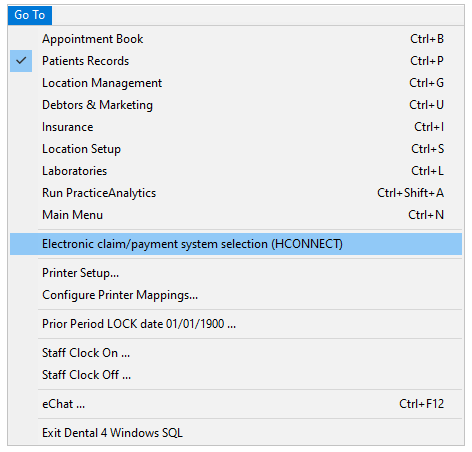
Task: Select the Insurance menu item
Action: (236, 127)
